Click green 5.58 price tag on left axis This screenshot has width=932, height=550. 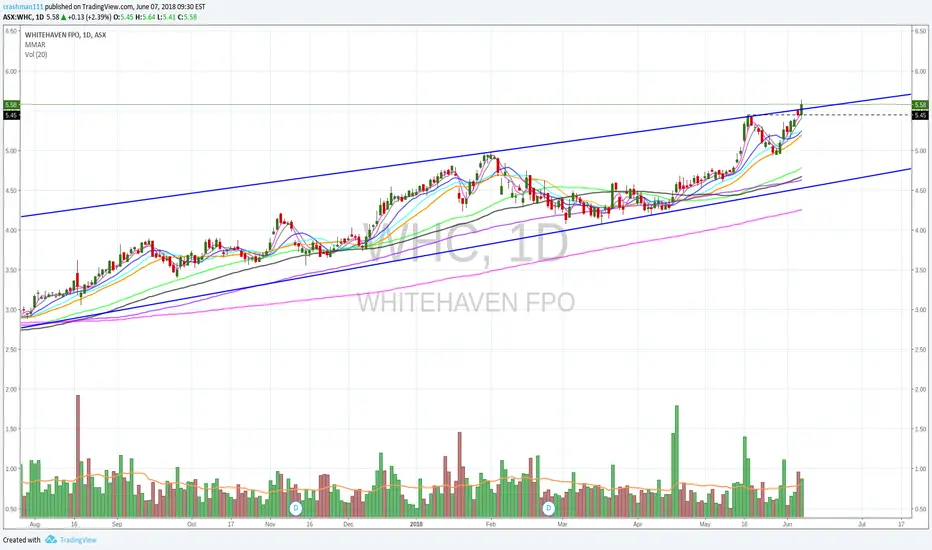(x=11, y=105)
